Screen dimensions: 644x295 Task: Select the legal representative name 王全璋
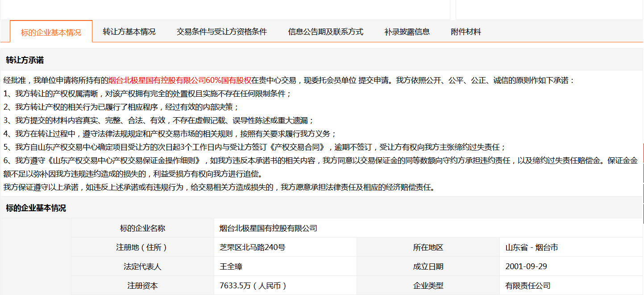point(231,266)
